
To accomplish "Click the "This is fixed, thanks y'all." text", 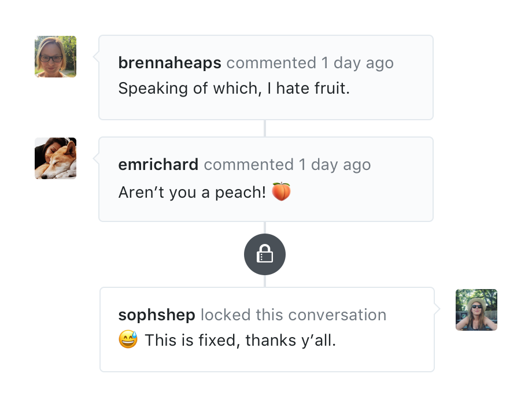I will coord(240,341).
